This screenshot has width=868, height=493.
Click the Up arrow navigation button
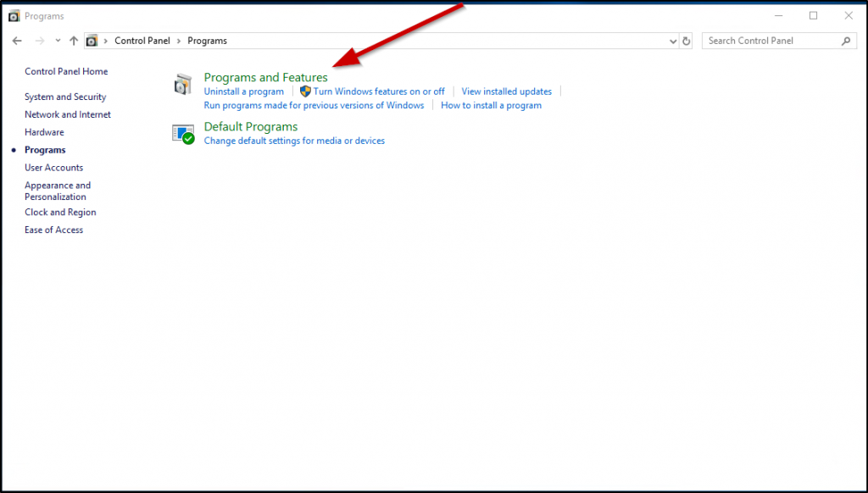pyautogui.click(x=74, y=41)
